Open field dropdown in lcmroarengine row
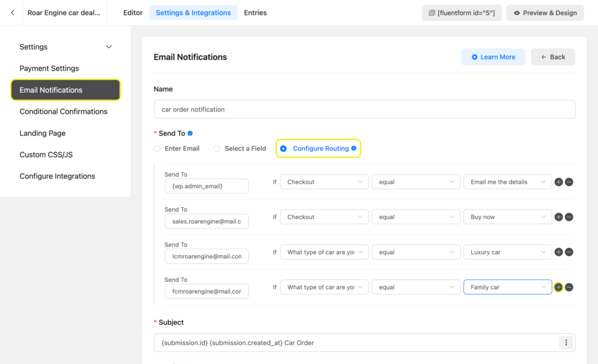The height and width of the screenshot is (364, 598). coord(324,252)
